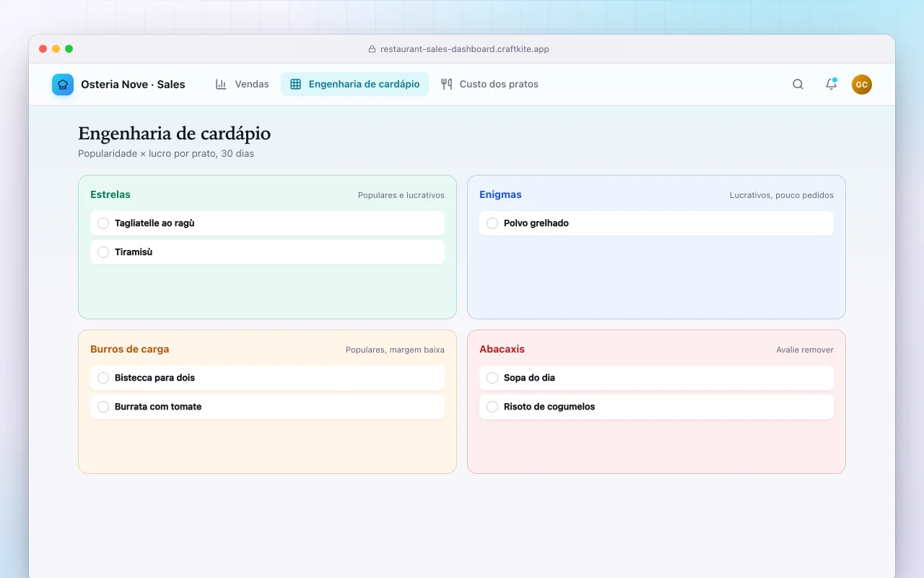
Task: Click the bar chart icon beside Vendas
Action: click(x=221, y=85)
